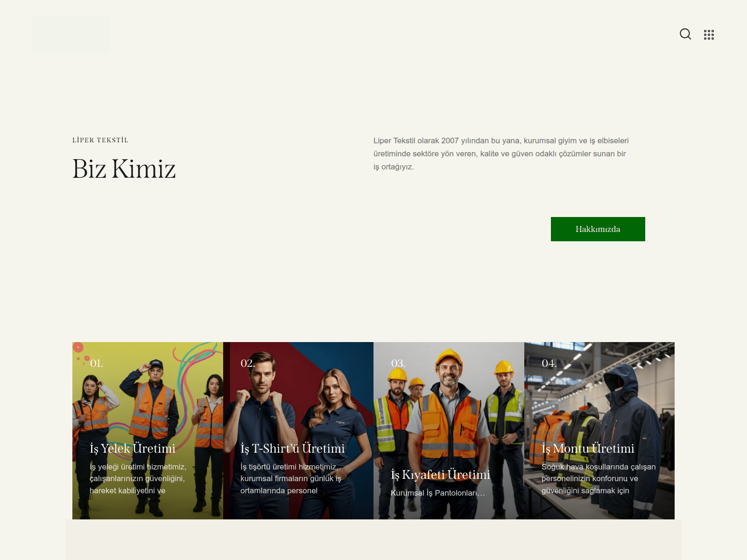
Task: Open the İş Montu Üretimi heading
Action: [588, 448]
